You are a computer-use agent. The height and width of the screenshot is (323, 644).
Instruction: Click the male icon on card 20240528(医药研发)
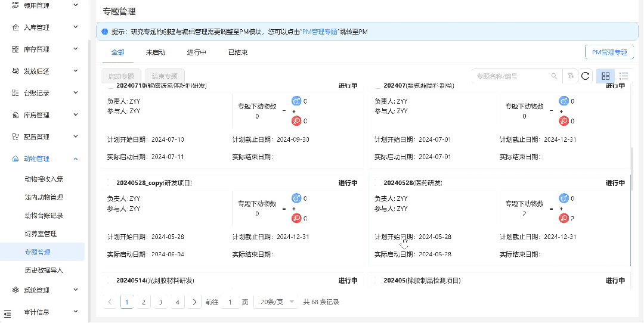(x=564, y=198)
